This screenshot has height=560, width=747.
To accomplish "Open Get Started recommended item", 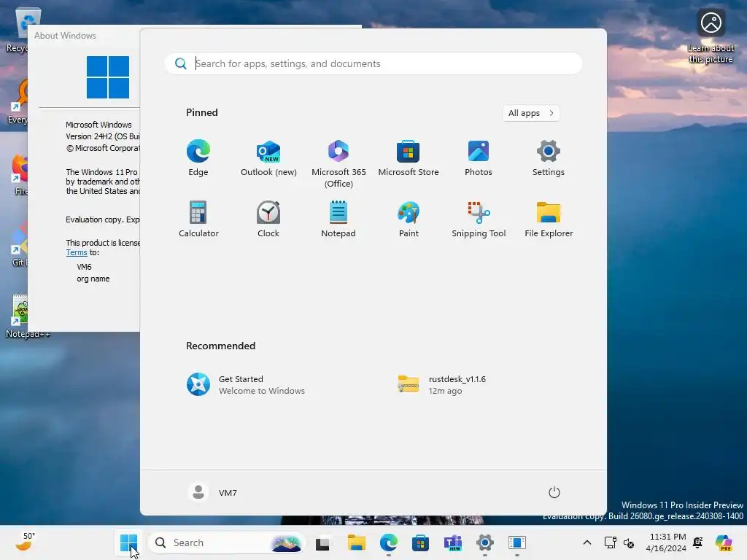I will pos(246,385).
